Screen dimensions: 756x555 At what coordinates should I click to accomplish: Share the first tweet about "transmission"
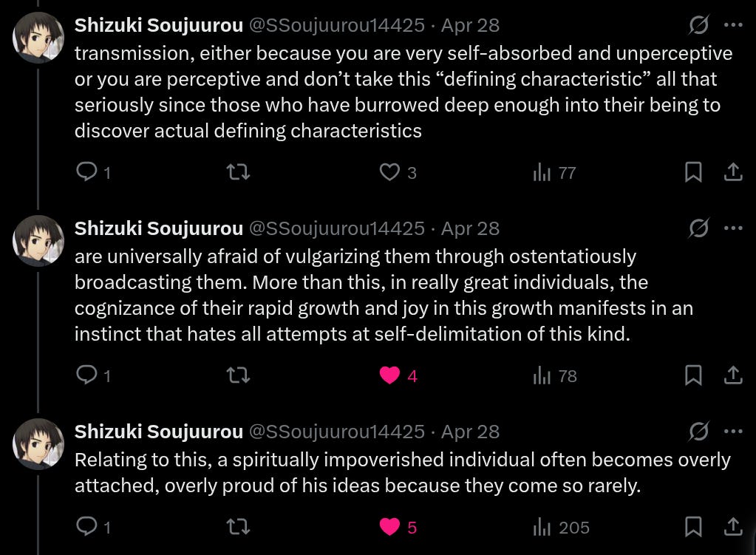click(733, 172)
